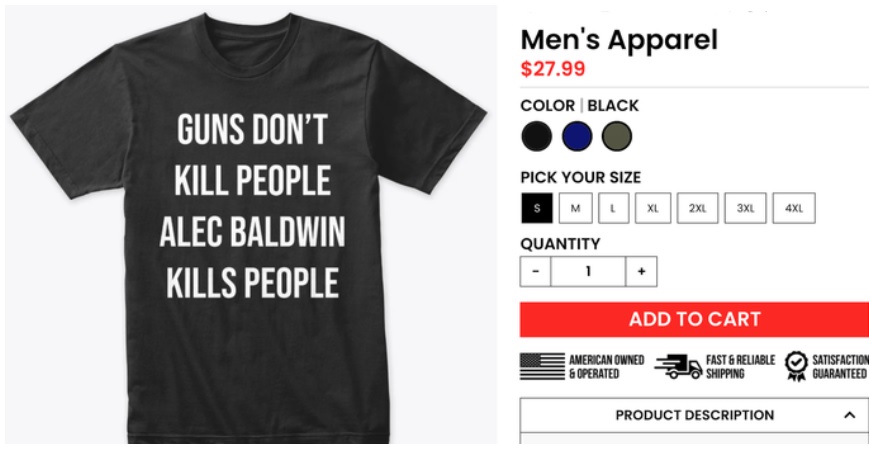Click the satisfaction guaranteed badge icon
Screen dimensions: 869x453
[x=796, y=366]
